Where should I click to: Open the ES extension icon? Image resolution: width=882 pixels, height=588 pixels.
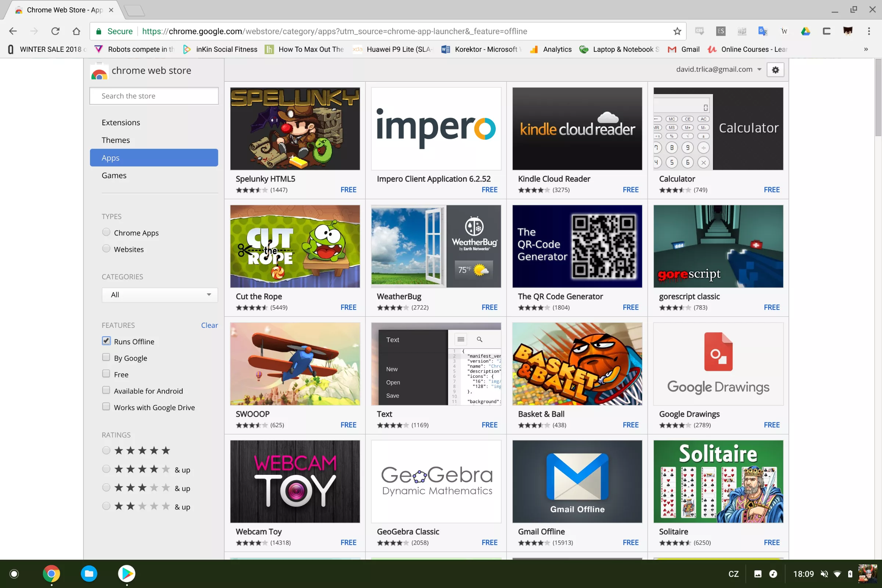(x=720, y=31)
